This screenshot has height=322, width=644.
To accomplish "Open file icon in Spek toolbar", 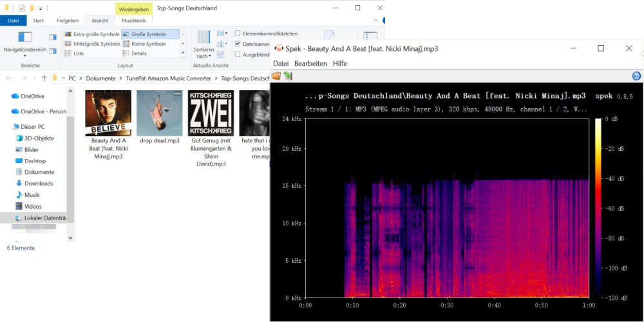I will (x=276, y=75).
